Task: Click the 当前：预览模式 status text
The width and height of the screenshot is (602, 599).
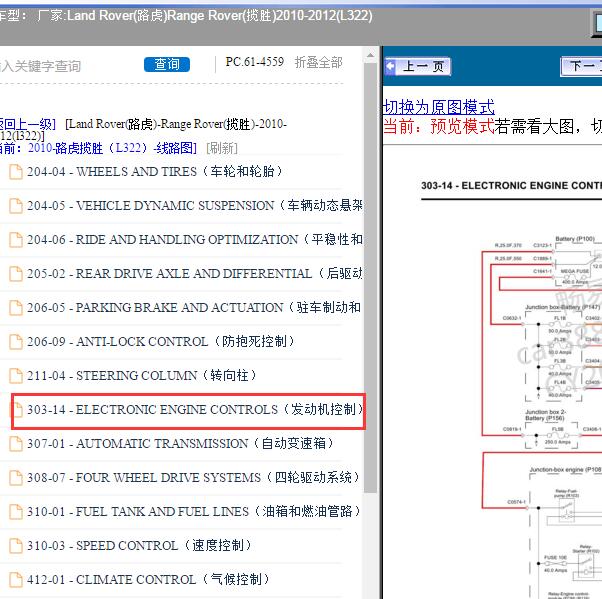Action: (x=439, y=126)
